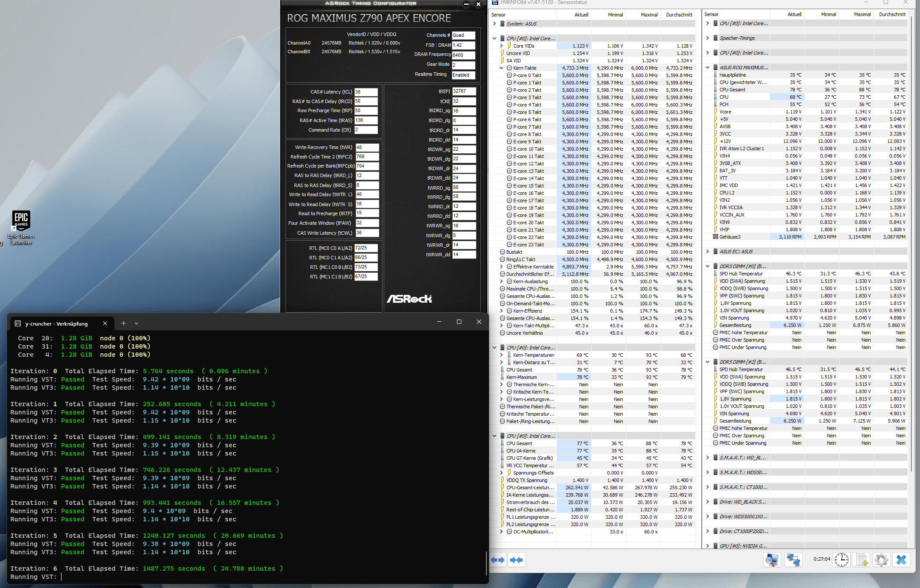Minimize ASRock Timing Configurator window
The width and height of the screenshot is (920, 588).
click(x=466, y=4)
